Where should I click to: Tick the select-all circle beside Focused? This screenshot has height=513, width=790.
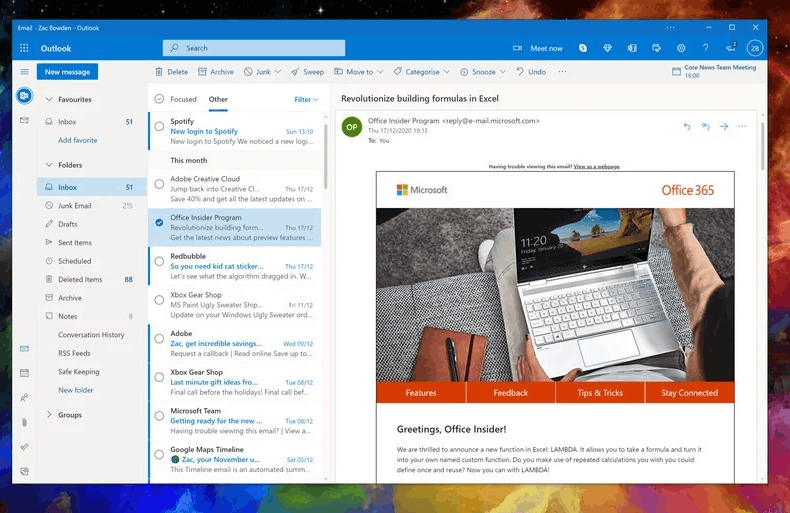tap(159, 99)
